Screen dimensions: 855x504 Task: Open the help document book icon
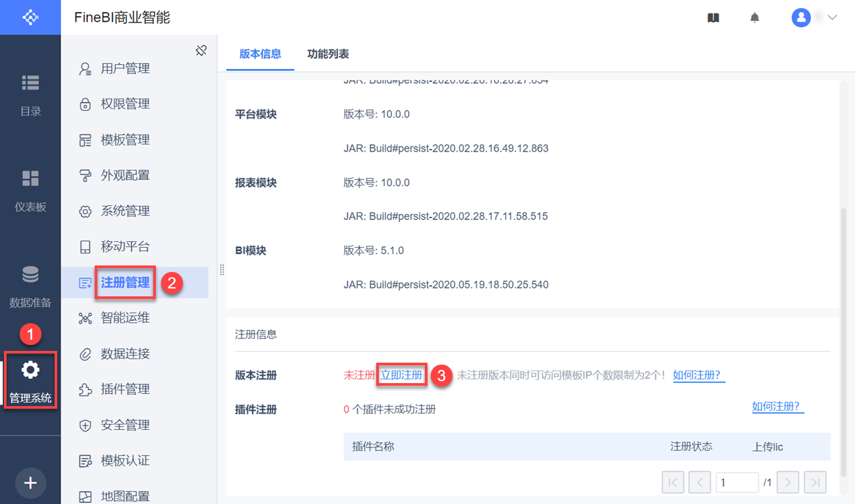tap(714, 18)
